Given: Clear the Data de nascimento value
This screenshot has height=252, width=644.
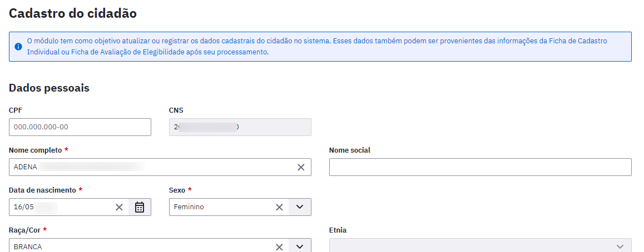Looking at the screenshot, I should (x=119, y=208).
